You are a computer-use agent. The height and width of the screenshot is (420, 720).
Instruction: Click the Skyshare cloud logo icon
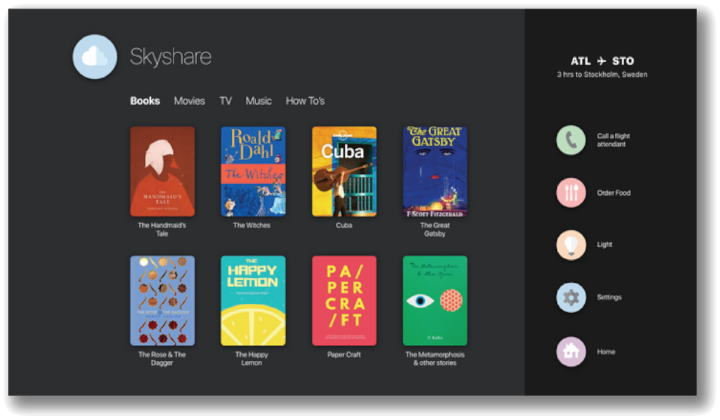point(95,56)
